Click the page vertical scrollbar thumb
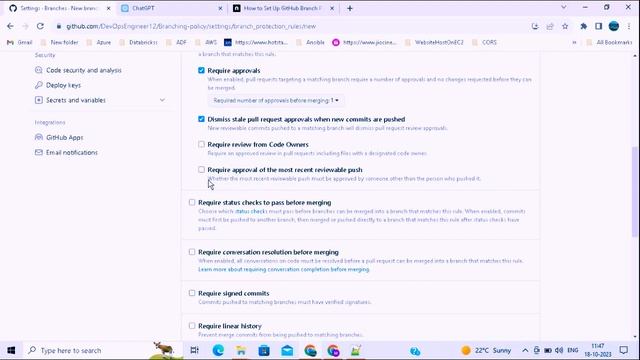 (x=634, y=192)
